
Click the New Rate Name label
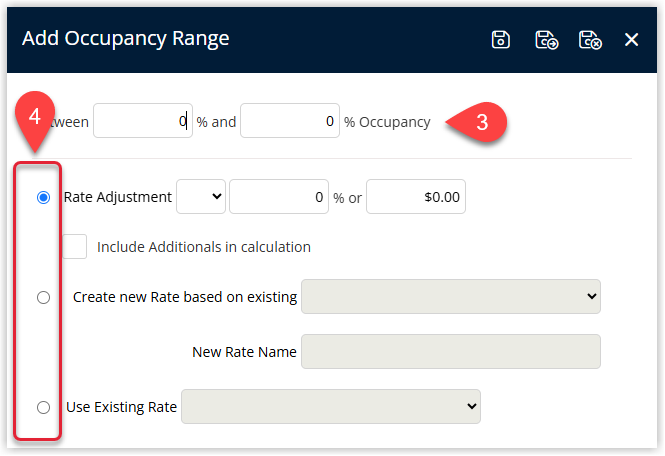pos(244,352)
